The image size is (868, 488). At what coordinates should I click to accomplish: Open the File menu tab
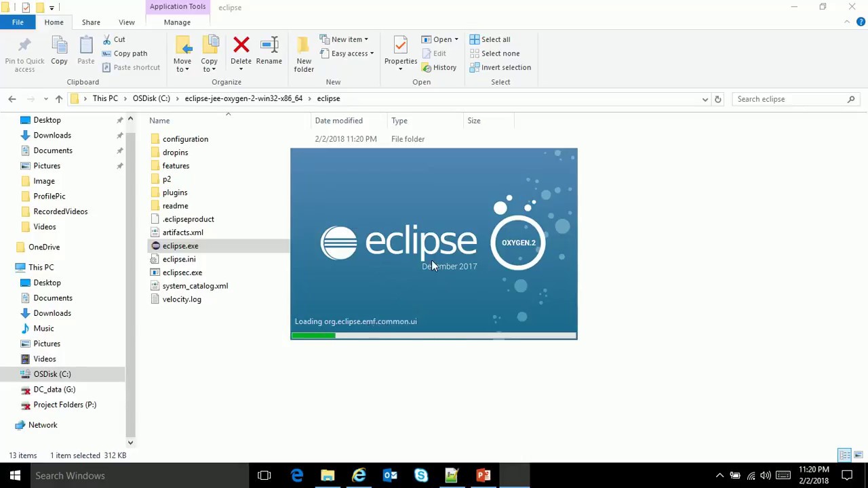coord(18,22)
